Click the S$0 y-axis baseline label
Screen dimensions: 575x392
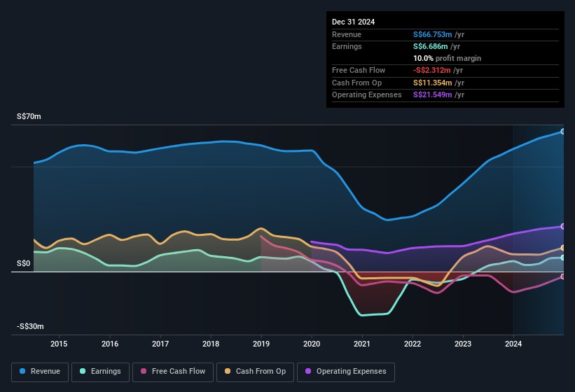(23, 264)
